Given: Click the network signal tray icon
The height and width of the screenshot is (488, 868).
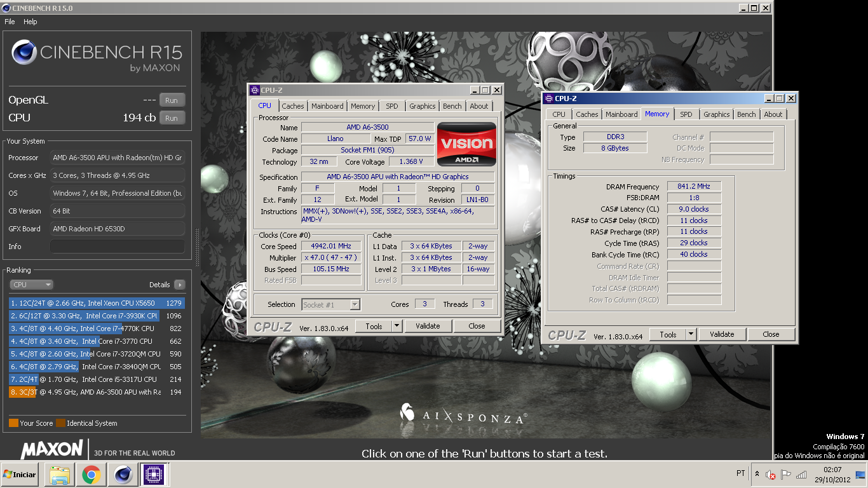Looking at the screenshot, I should [x=801, y=475].
